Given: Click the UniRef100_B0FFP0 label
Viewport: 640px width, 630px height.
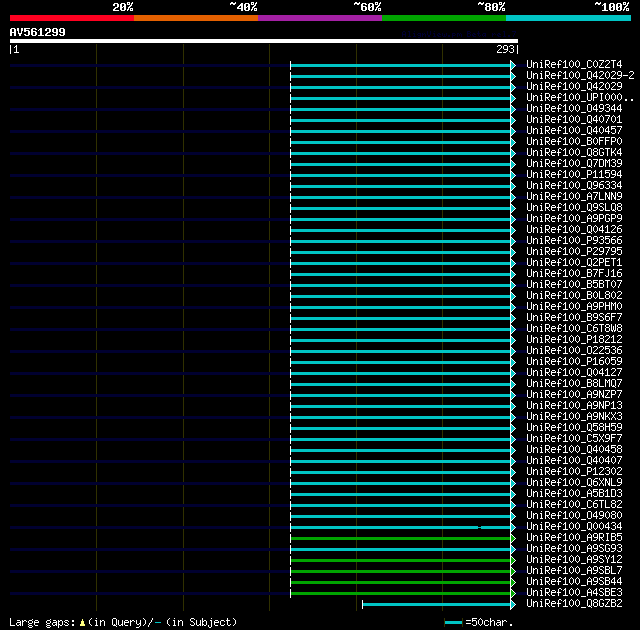Looking at the screenshot, I should [574, 142].
